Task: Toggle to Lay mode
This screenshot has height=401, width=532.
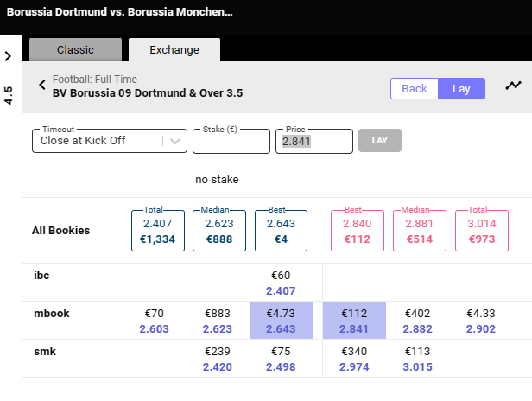Action: [461, 89]
